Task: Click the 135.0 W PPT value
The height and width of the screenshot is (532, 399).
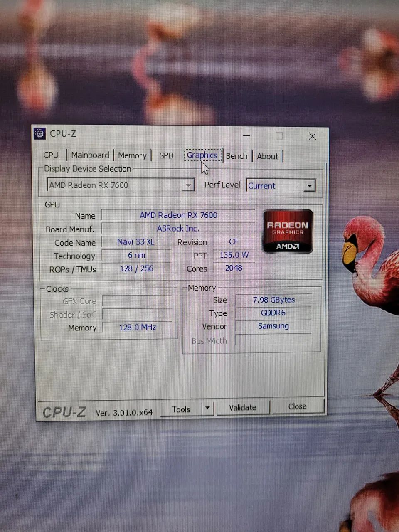Action: tap(234, 255)
